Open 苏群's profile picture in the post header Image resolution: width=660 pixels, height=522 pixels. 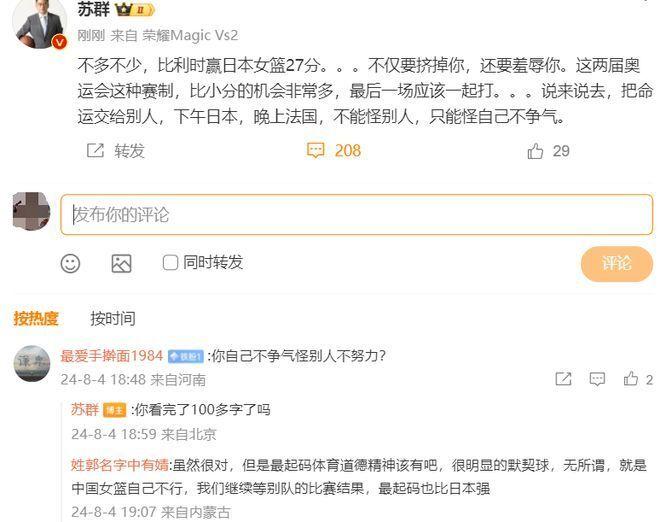point(40,23)
